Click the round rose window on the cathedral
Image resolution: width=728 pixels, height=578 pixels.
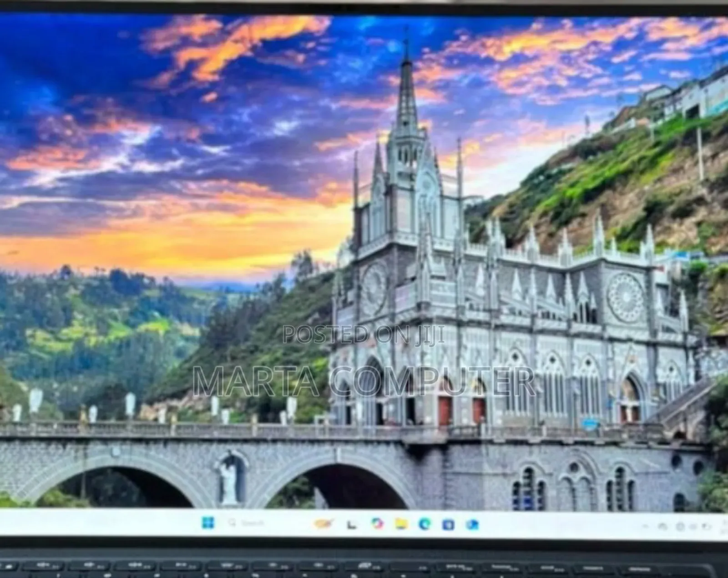click(626, 298)
